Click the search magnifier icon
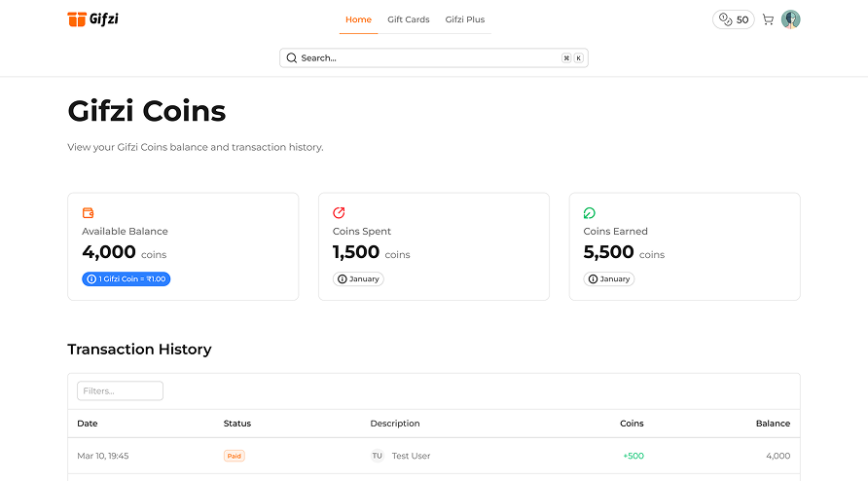The height and width of the screenshot is (481, 868). (291, 58)
